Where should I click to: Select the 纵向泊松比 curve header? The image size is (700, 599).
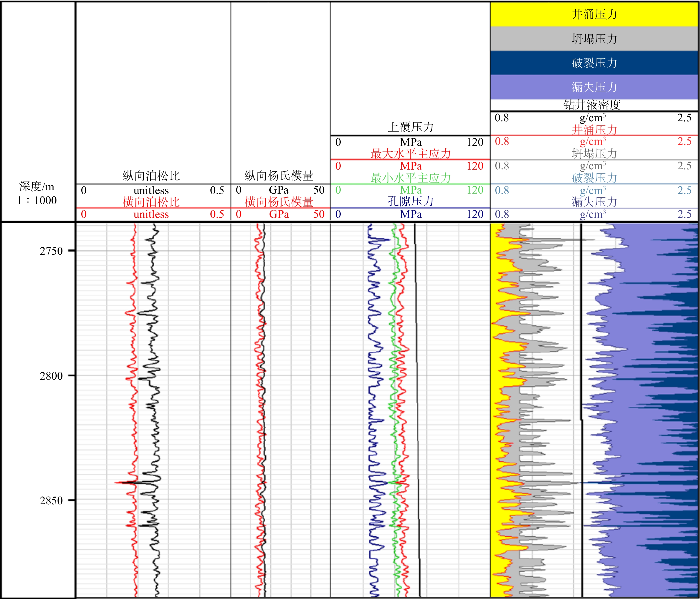click(151, 176)
